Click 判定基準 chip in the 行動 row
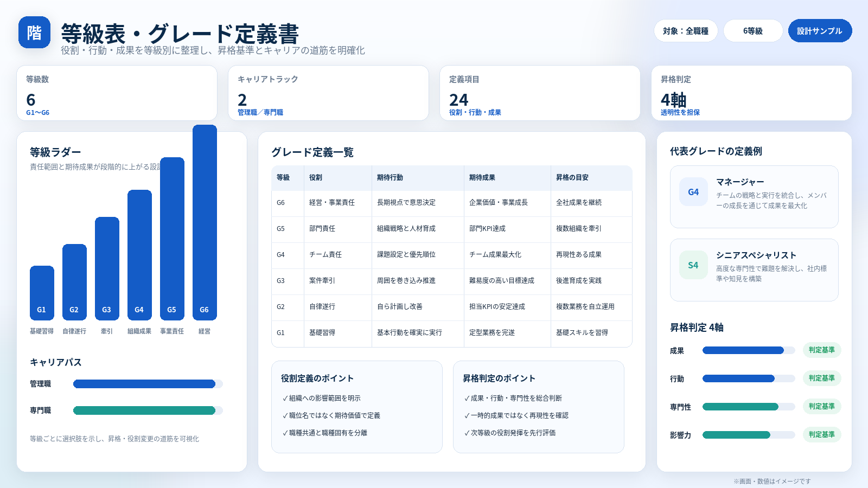Screen dimensions: 868x488 pos(822,378)
